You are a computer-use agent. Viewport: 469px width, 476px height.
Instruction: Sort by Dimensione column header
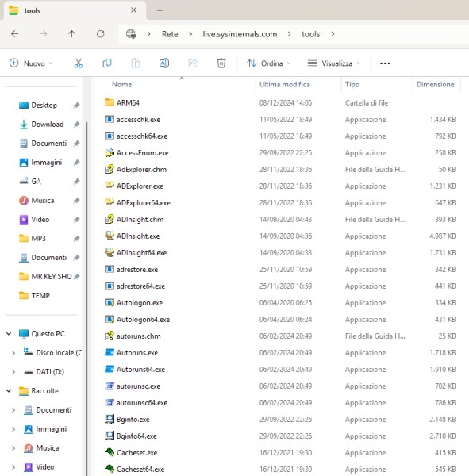click(436, 84)
